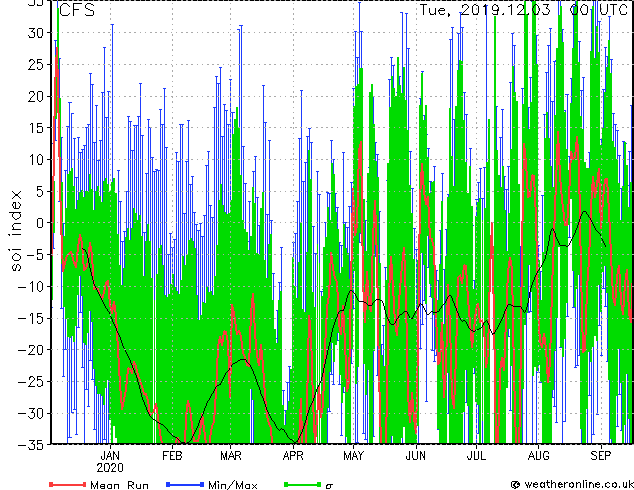Click the 2020 year label under JAN
Viewport: 634px width, 490px height.
pyautogui.click(x=110, y=468)
